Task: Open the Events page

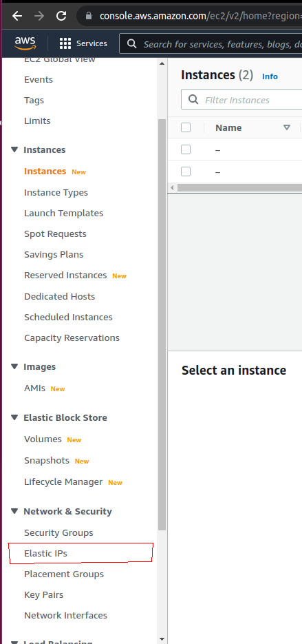Action: [39, 79]
